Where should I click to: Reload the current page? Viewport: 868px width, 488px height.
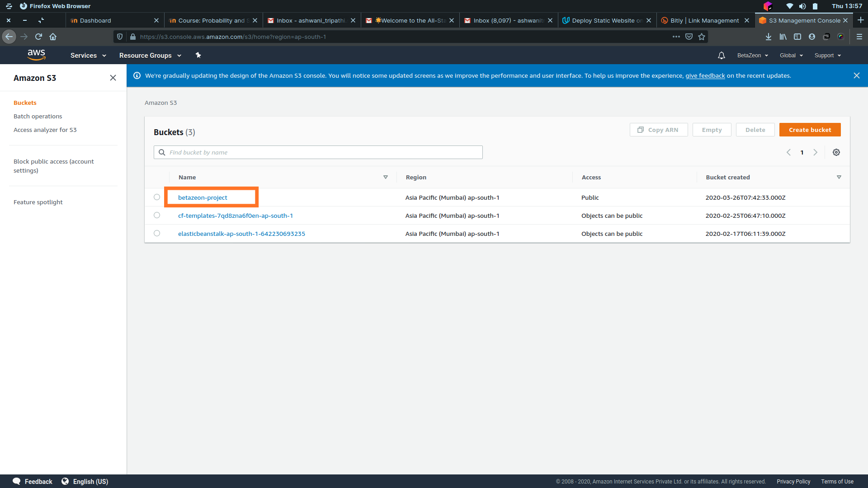(38, 37)
